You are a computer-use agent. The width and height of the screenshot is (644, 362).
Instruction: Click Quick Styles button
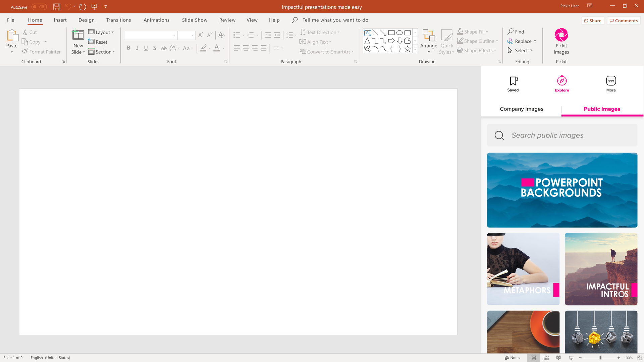pyautogui.click(x=447, y=42)
